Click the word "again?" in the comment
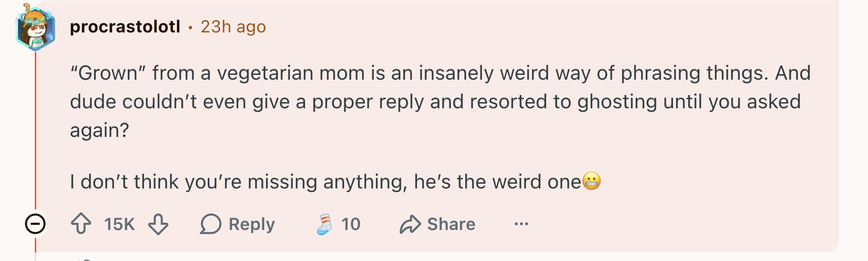The image size is (868, 261). click(100, 130)
